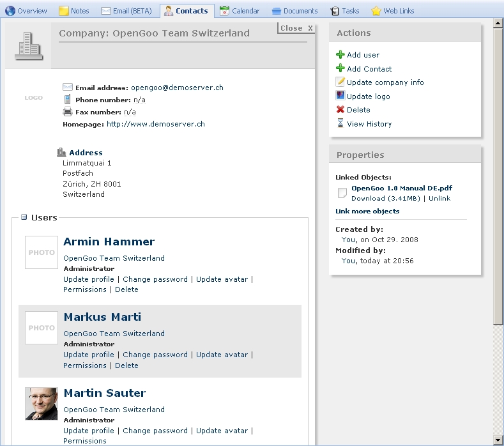The width and height of the screenshot is (504, 446).
Task: Open Armin Hammer's Permissions link
Action: 84,289
